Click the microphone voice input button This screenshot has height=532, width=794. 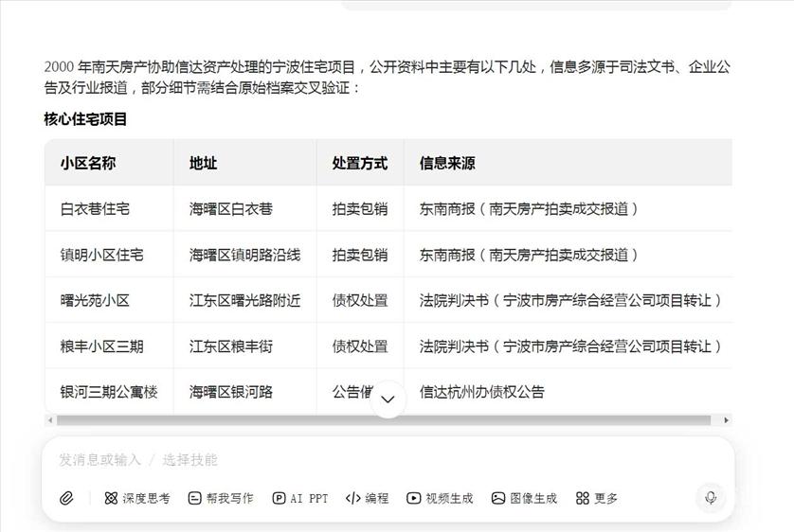(711, 498)
